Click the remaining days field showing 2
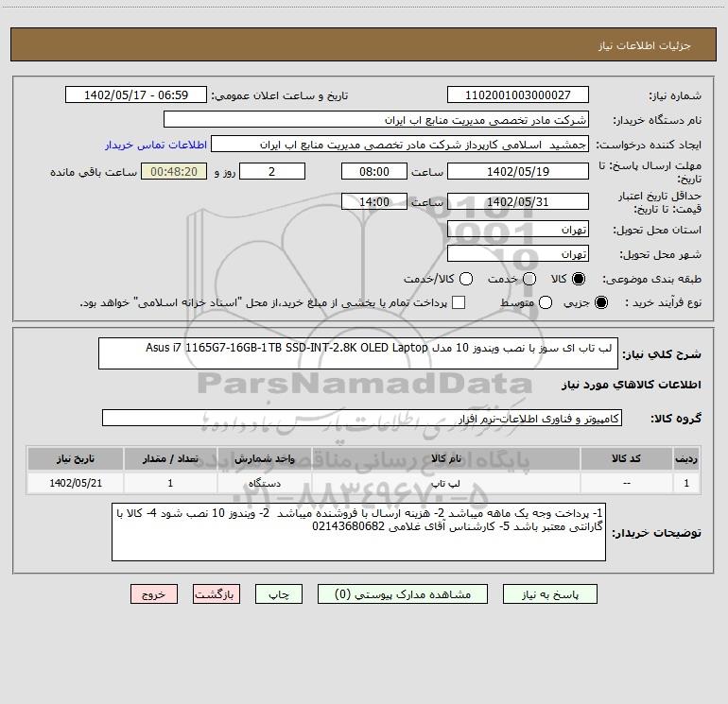Screen dimensions: 728x704 pyautogui.click(x=272, y=171)
